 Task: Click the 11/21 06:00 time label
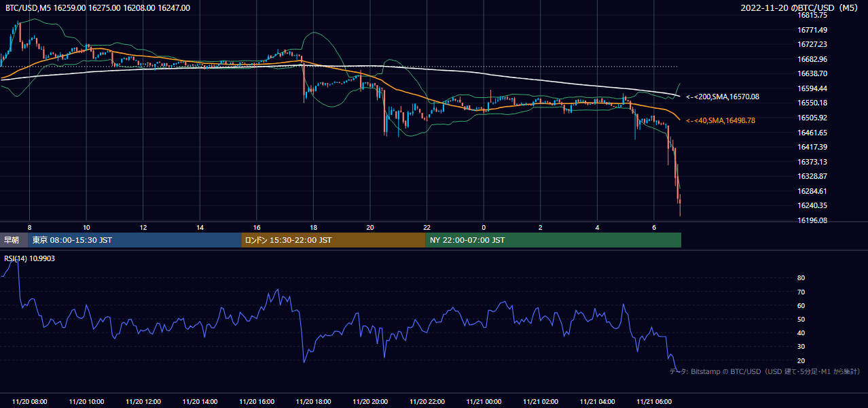click(654, 402)
